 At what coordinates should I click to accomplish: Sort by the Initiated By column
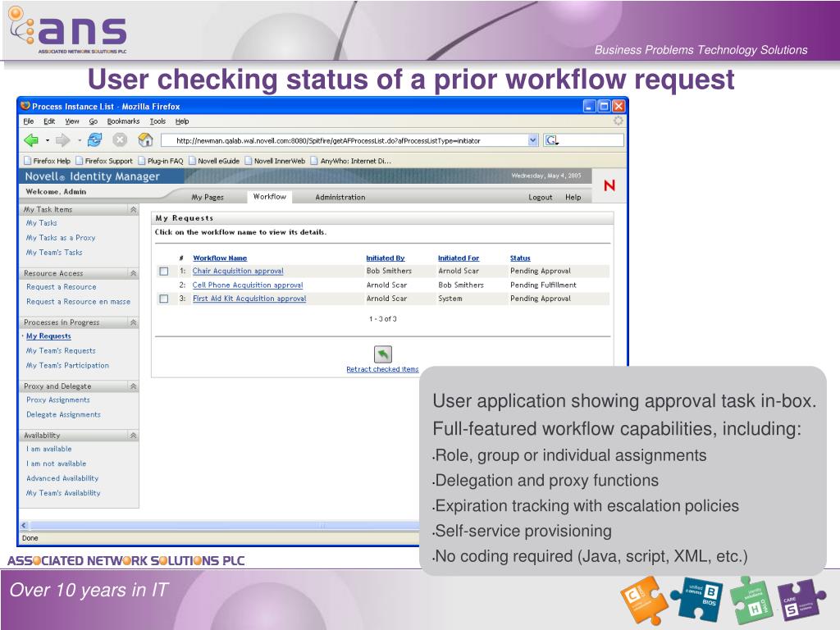click(x=386, y=258)
